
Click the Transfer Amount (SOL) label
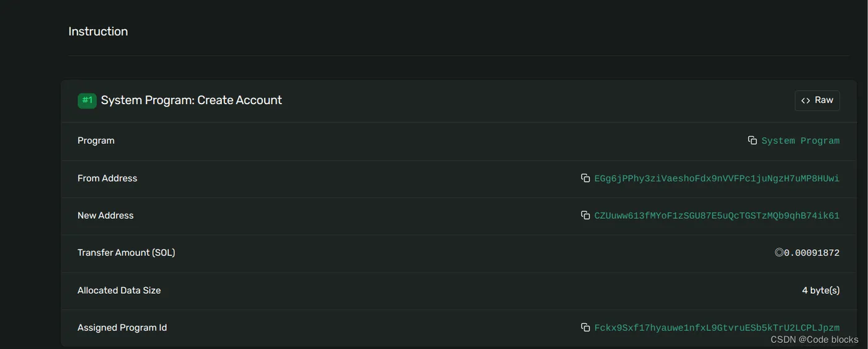[x=126, y=252]
